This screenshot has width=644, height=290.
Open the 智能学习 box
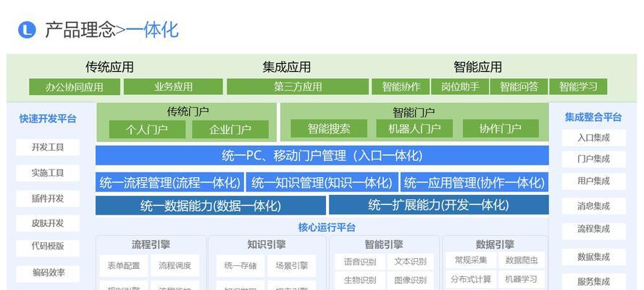[578, 87]
